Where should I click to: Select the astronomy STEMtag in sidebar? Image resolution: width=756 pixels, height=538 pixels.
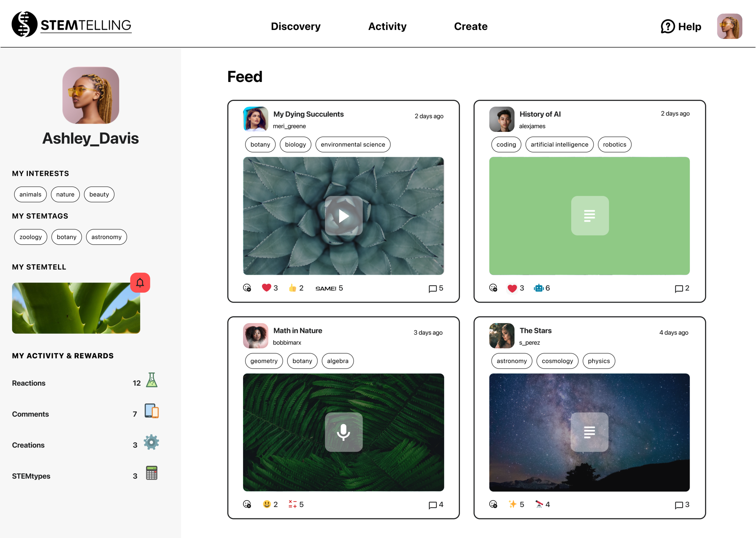[106, 237]
